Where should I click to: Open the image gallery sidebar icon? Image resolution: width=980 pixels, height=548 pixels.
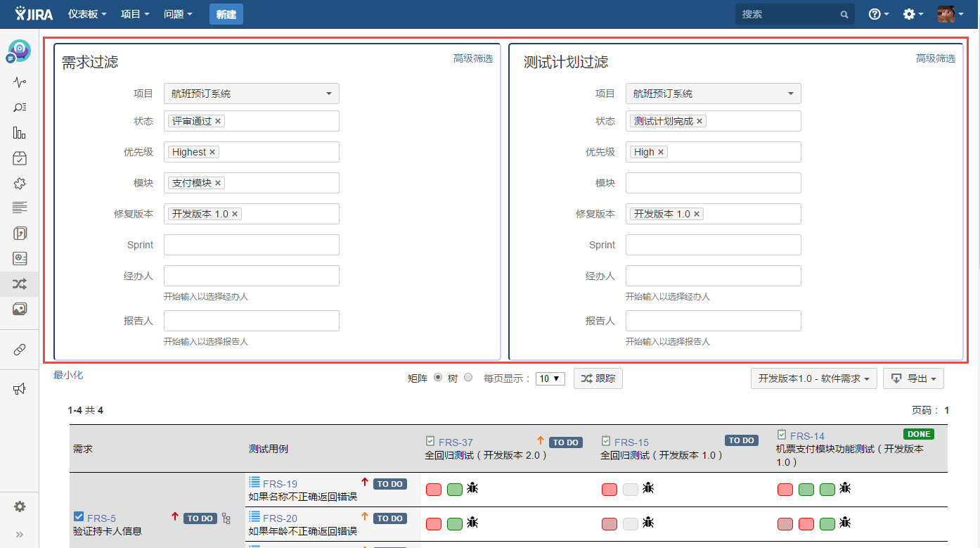(x=20, y=309)
